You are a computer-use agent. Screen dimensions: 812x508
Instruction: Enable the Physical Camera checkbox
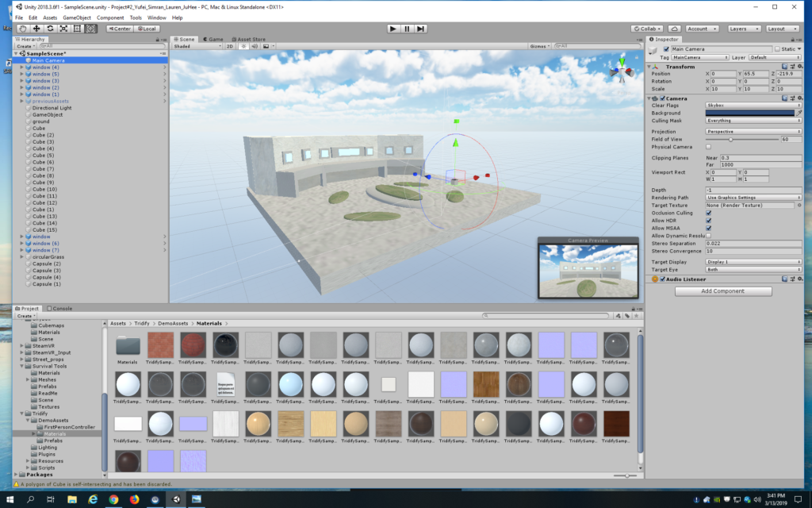(x=708, y=147)
